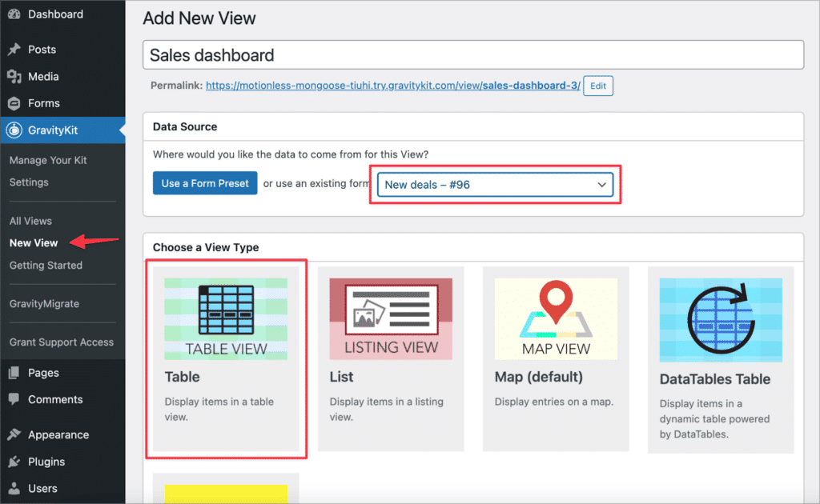This screenshot has width=820, height=504.
Task: Click 'Display items in a listing view.' text
Action: click(x=387, y=409)
